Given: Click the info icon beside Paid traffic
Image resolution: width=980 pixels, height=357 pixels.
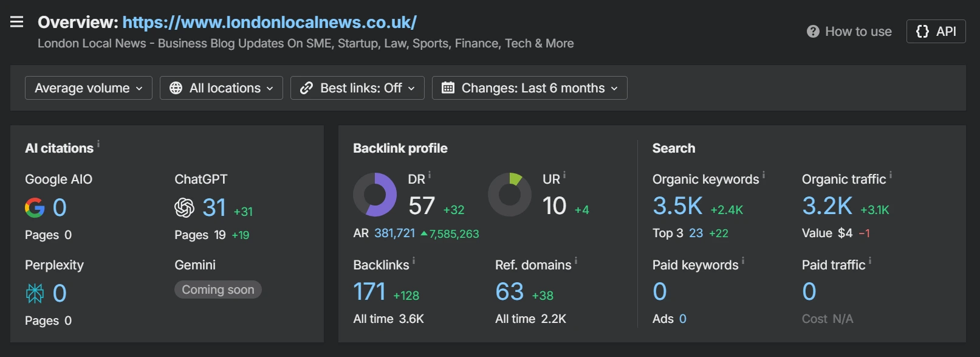Looking at the screenshot, I should coord(870,261).
